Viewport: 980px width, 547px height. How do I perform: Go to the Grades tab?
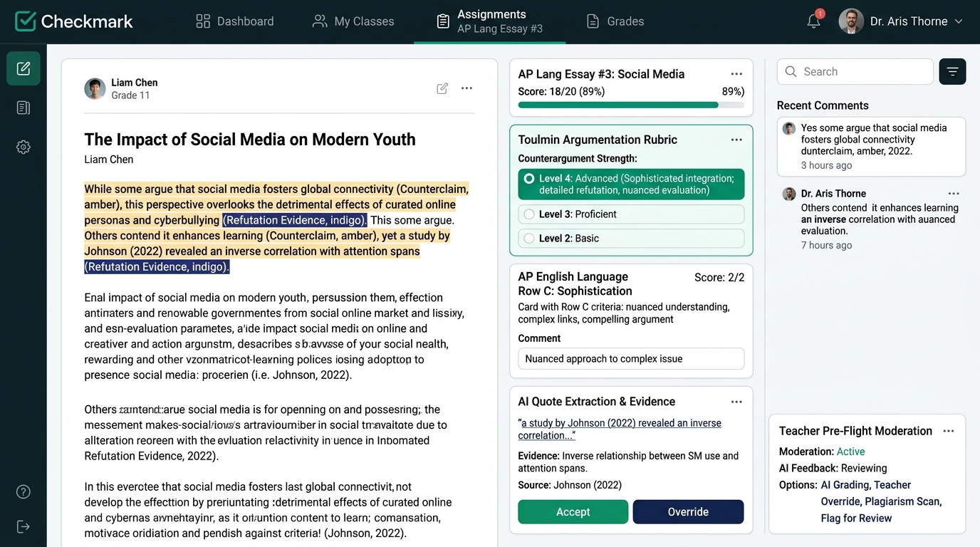(615, 21)
